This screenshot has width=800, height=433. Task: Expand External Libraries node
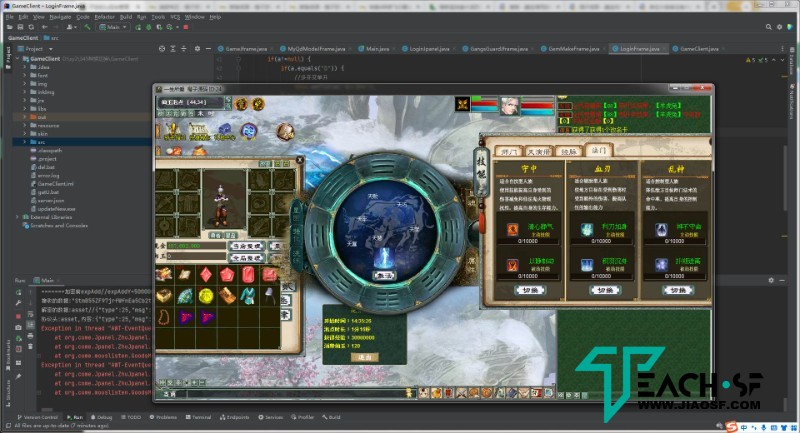[18, 217]
